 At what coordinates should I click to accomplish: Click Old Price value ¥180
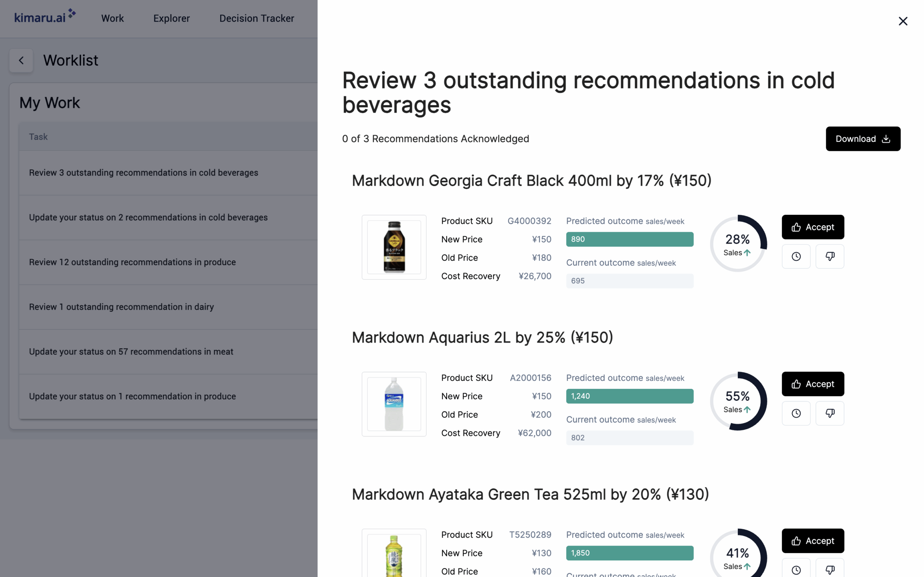(x=541, y=258)
